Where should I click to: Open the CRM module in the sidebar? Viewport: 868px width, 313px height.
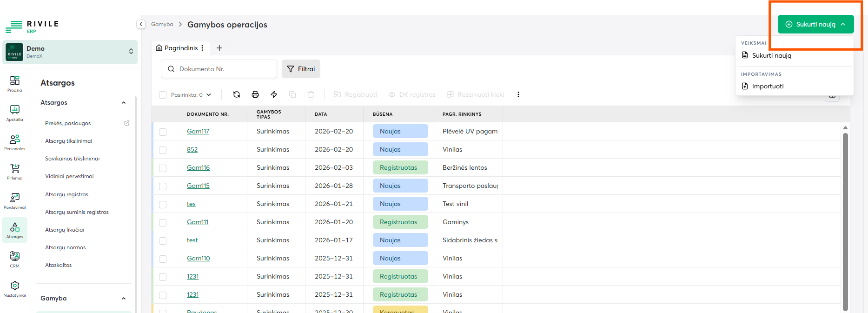15,260
